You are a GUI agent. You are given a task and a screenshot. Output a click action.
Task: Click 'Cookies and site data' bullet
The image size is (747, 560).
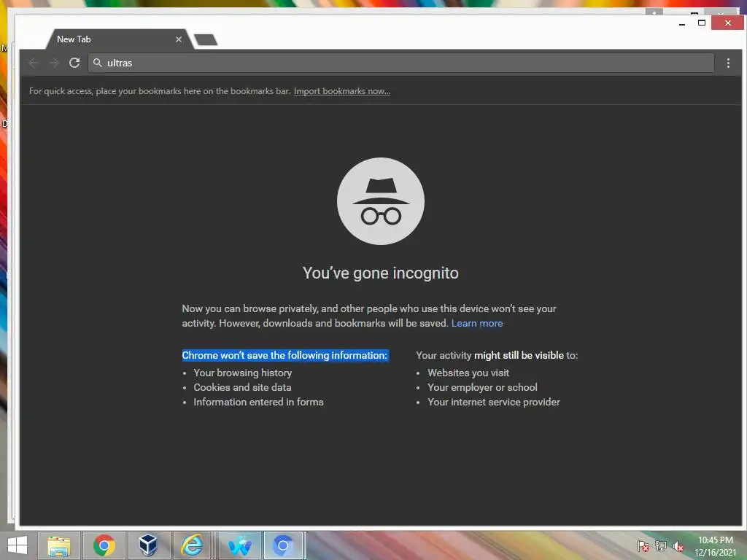point(242,387)
